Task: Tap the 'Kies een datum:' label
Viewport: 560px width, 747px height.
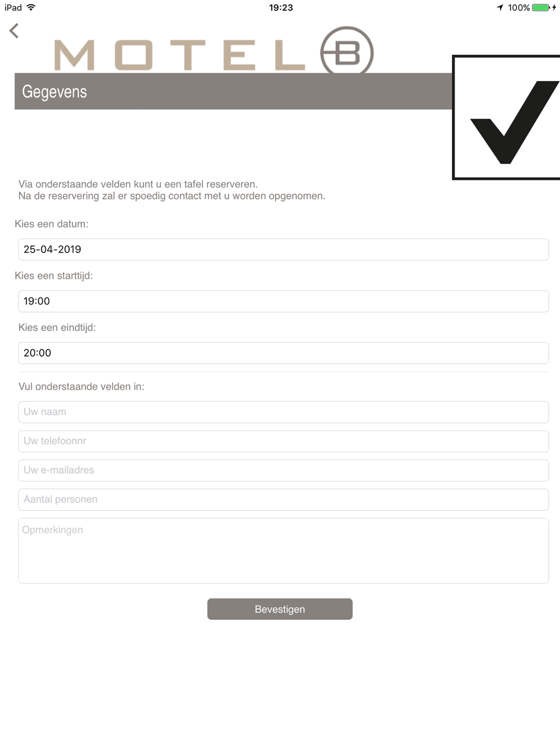Action: point(52,224)
